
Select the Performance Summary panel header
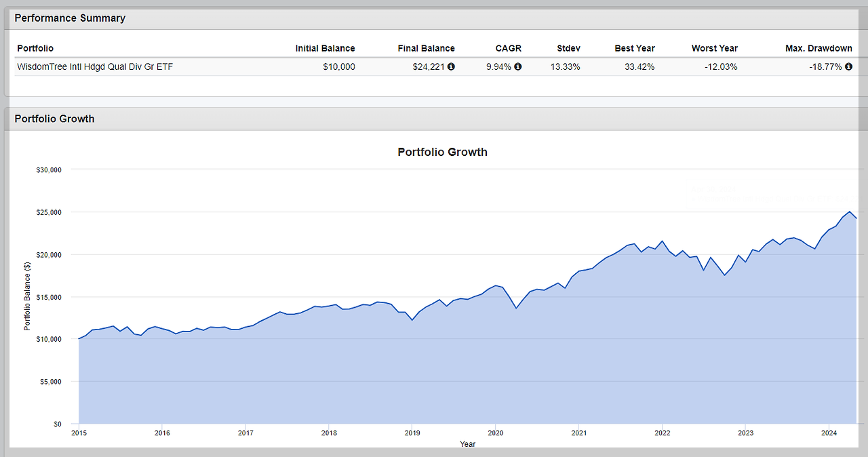click(x=434, y=18)
